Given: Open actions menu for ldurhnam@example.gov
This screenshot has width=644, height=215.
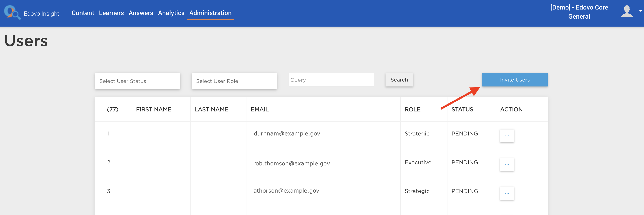Looking at the screenshot, I should coord(507,136).
